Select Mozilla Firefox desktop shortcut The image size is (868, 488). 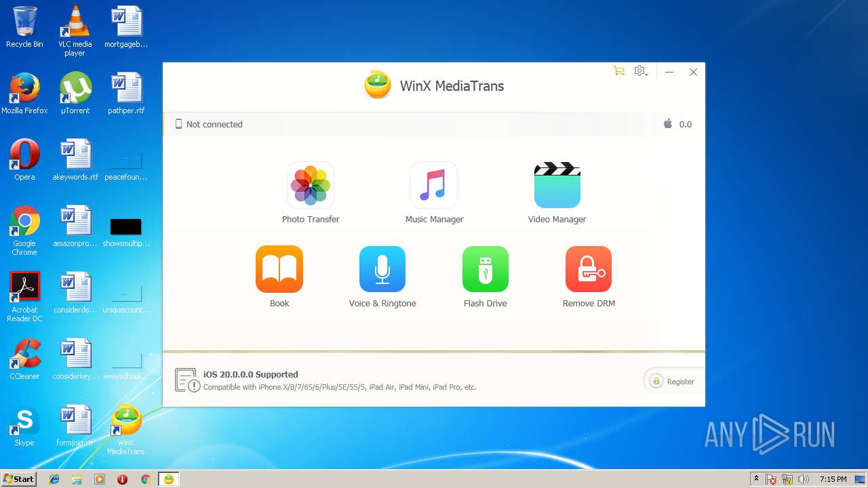click(24, 94)
